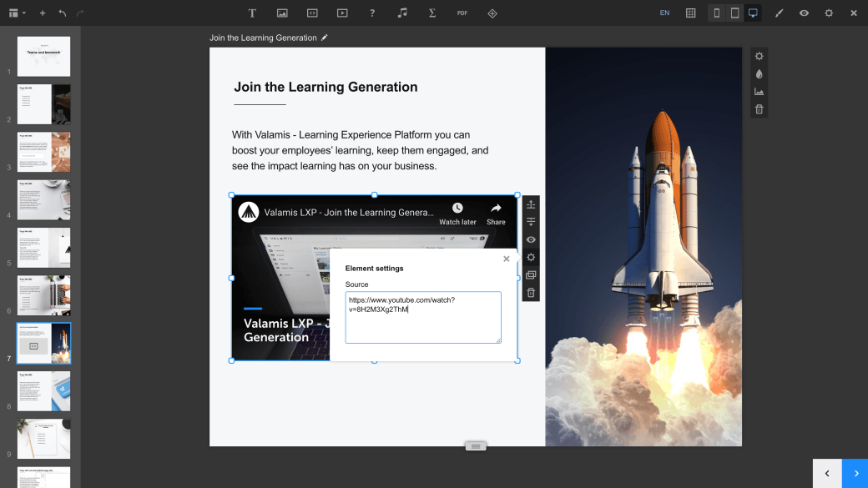Bring the video element forward
Screen dimensions: 868x488
click(x=531, y=204)
